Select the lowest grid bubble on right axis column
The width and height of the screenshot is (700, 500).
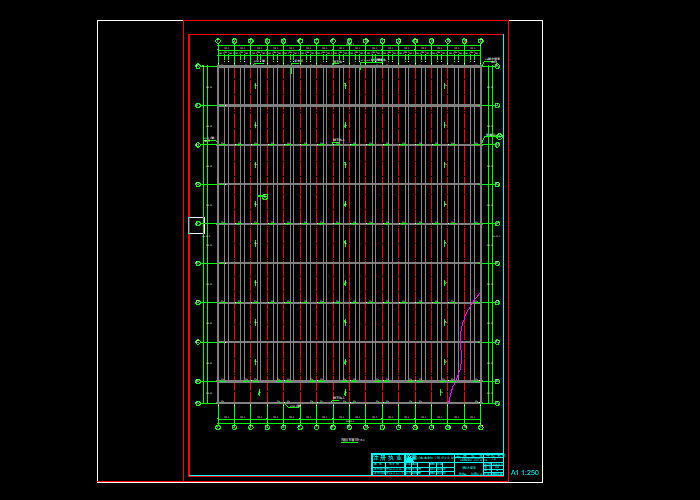coord(497,403)
